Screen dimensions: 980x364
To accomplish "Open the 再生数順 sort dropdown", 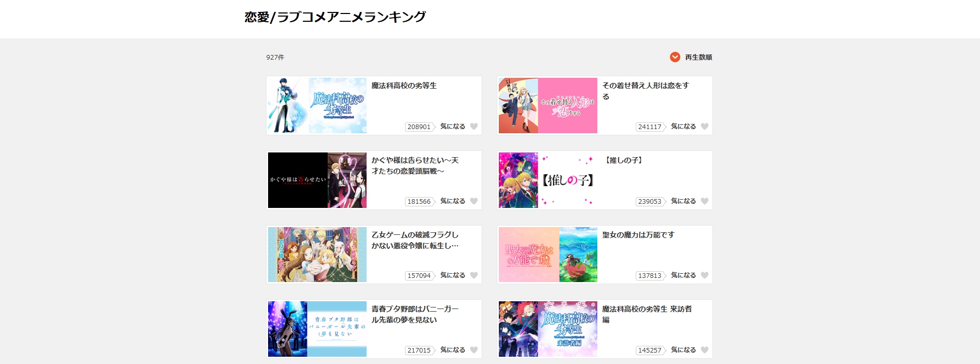I will 698,57.
